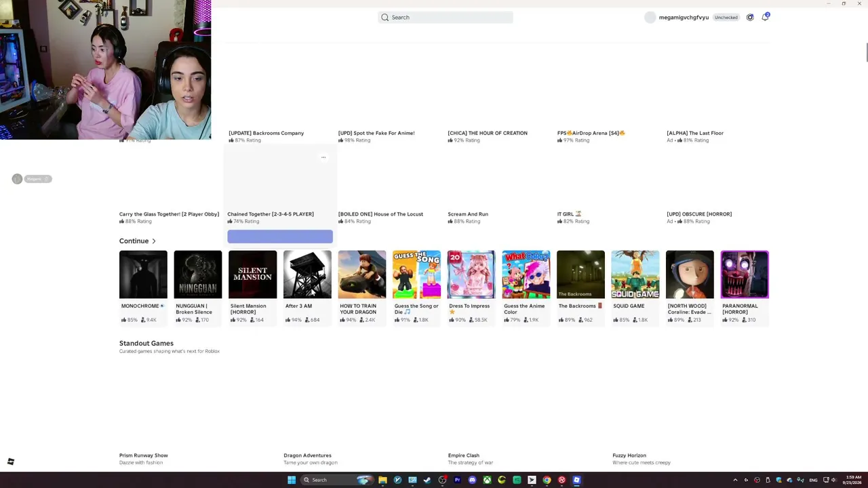Open the megamigvchgfvyu profile name
This screenshot has height=488, width=868.
684,18
